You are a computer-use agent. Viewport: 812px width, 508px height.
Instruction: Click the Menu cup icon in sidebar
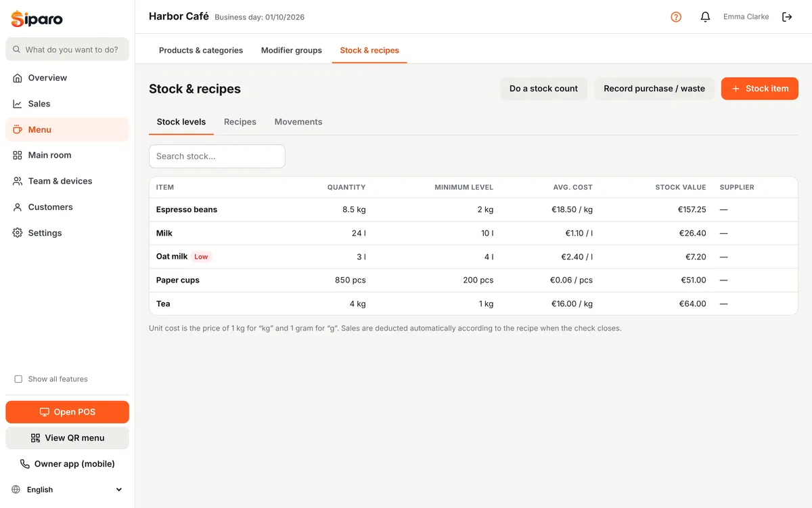click(x=18, y=129)
